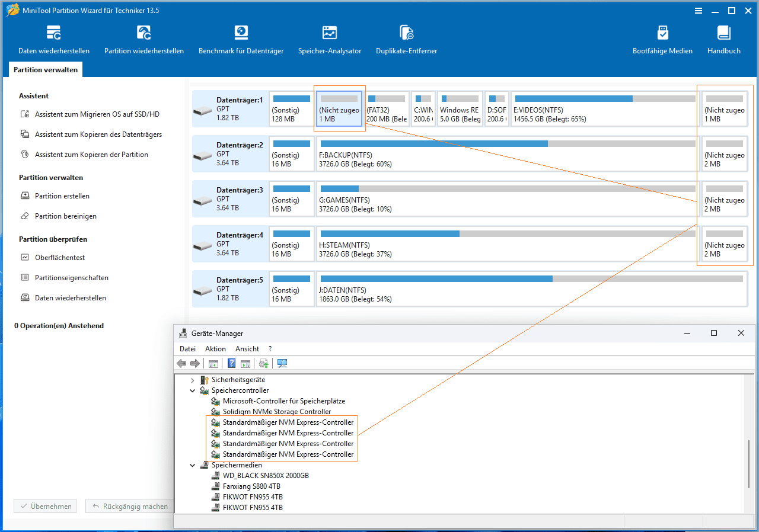Select the D:SOF partition block
The image size is (759, 532).
coord(497,109)
